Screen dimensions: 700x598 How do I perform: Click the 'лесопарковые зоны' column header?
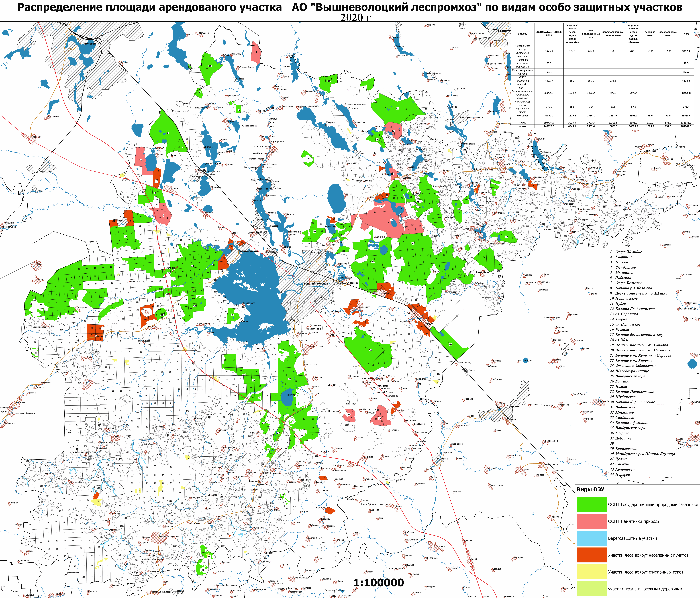668,34
